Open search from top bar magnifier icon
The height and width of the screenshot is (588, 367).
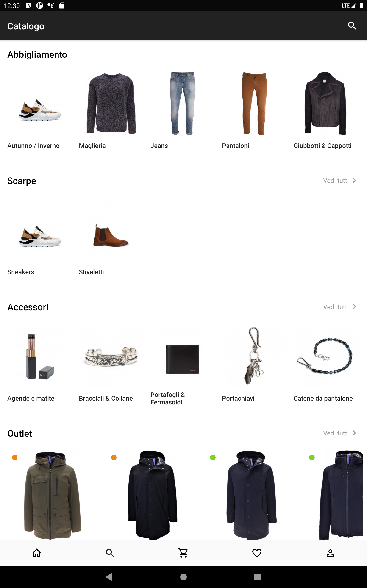(352, 25)
